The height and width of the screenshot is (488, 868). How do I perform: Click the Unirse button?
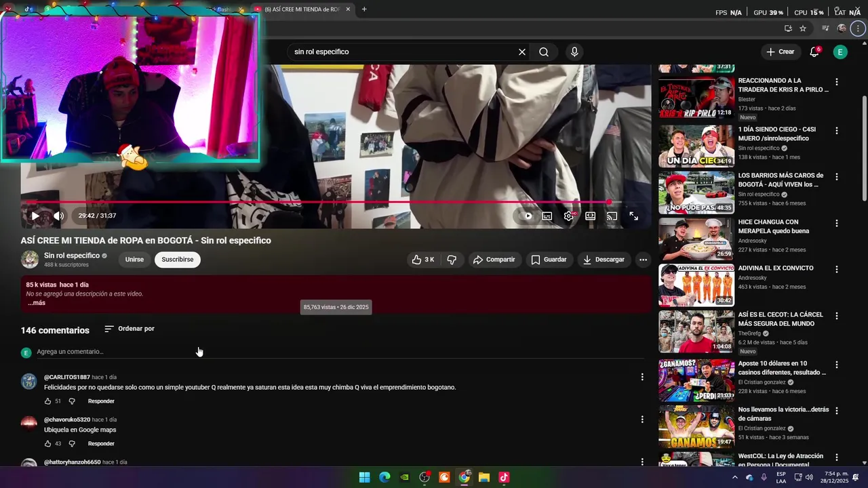point(134,260)
